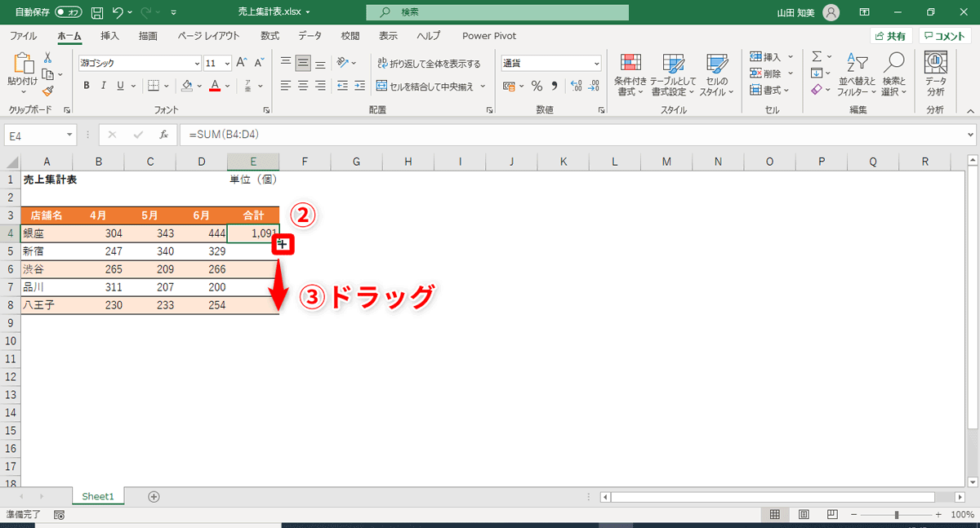Screen dimensions: 980x528
Task: Toggle Center horizontal alignment
Action: (303, 86)
